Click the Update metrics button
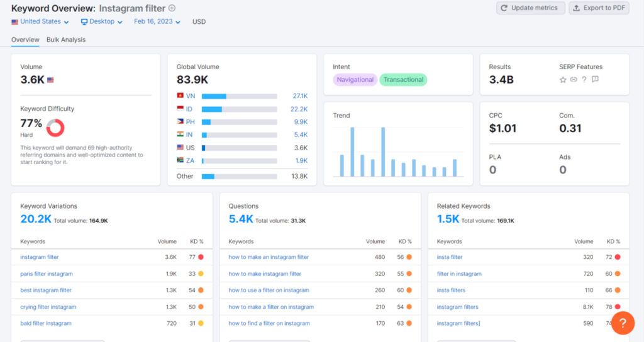Viewport: 644px width, 342px height. tap(530, 8)
